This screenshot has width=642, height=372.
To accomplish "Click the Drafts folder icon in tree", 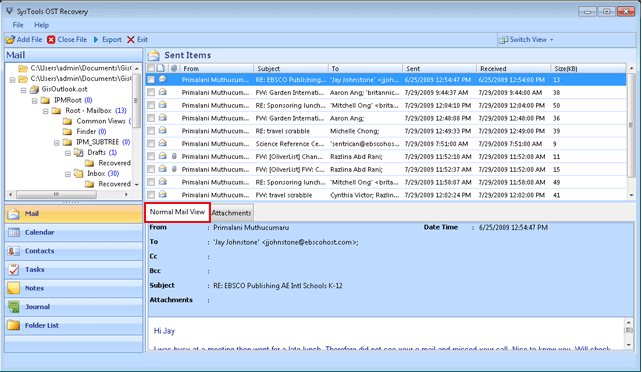I will coord(79,153).
